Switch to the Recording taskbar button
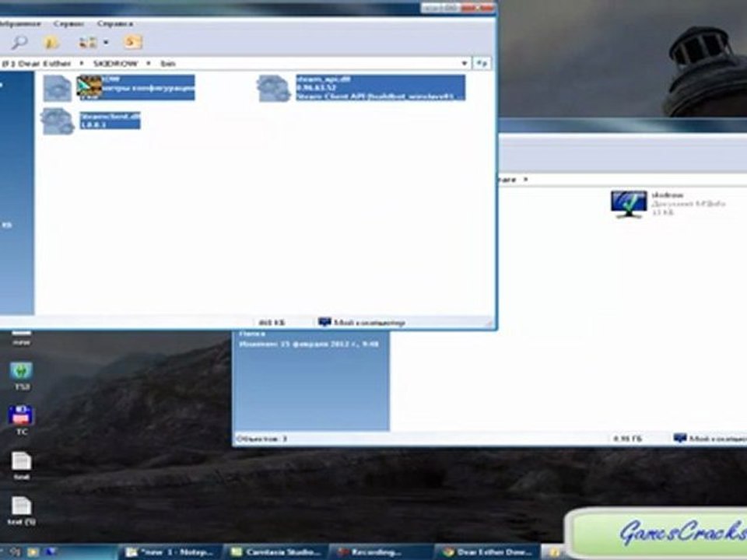The height and width of the screenshot is (560, 747). (x=380, y=552)
